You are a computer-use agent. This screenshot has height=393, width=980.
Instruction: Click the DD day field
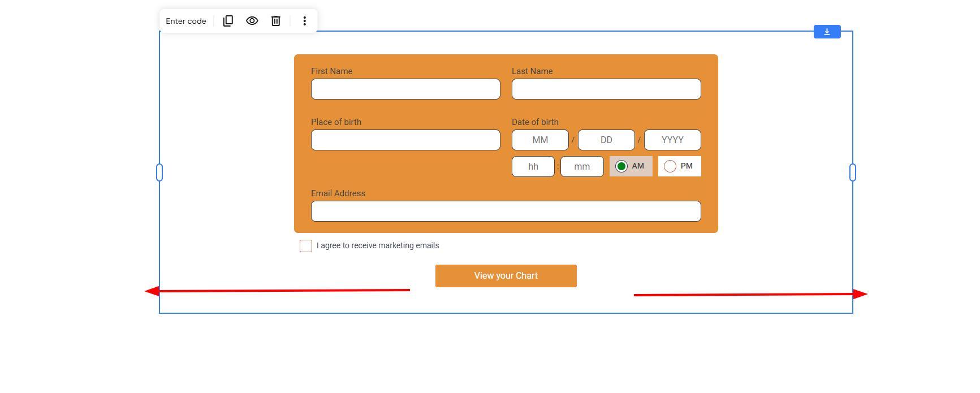coord(606,140)
